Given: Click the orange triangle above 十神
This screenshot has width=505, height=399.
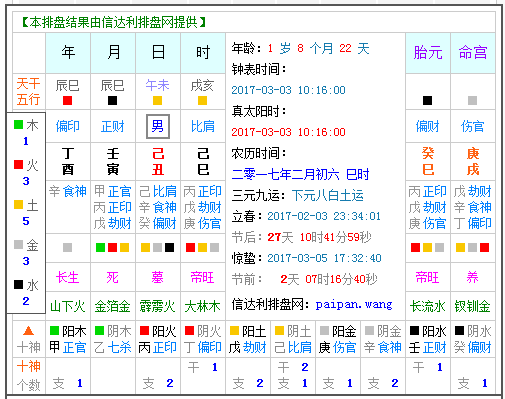Looking at the screenshot, I should (x=28, y=331).
